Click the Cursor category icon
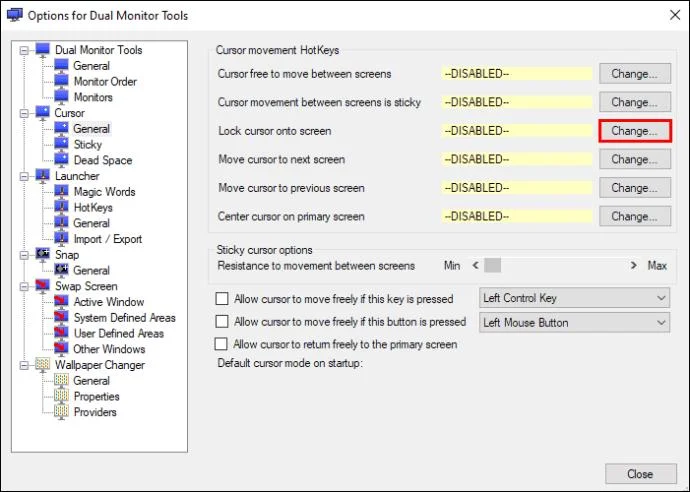The image size is (690, 492). [x=43, y=113]
